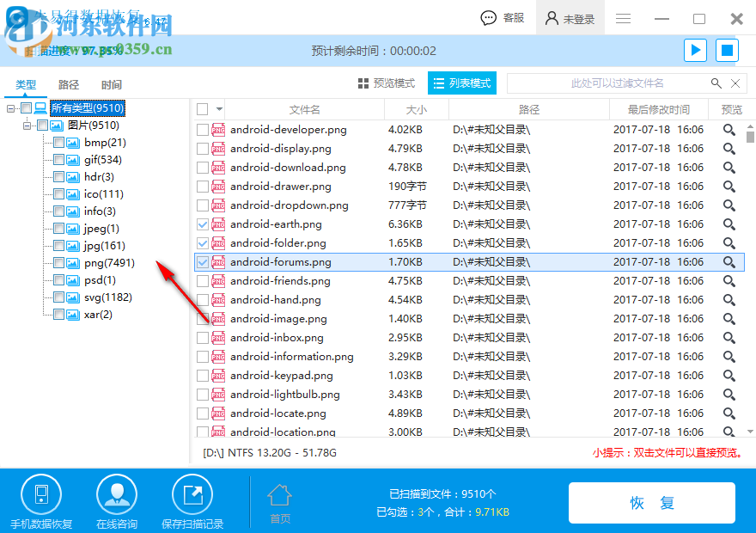Uncheck the android-earth.png checkbox
This screenshot has height=533, width=756.
coord(203,224)
